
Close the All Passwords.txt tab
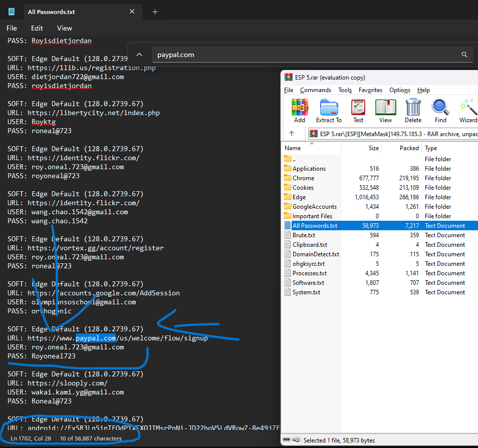point(132,12)
